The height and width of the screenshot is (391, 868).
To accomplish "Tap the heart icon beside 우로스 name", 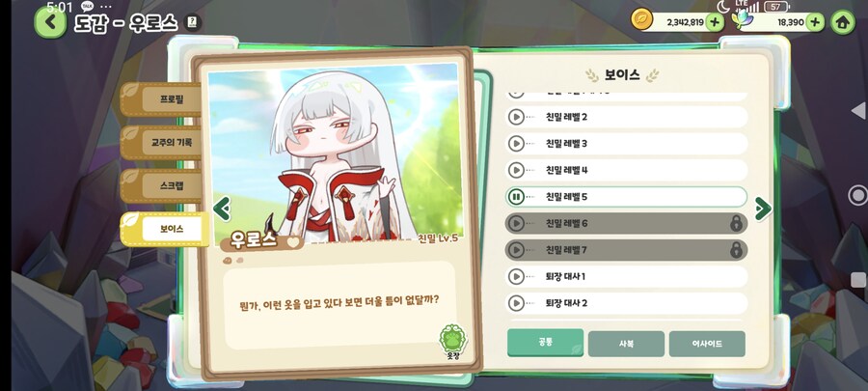I will 293,241.
